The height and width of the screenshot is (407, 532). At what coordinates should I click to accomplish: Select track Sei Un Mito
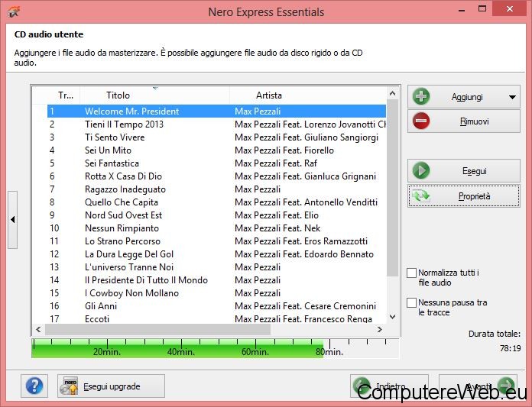coord(216,150)
